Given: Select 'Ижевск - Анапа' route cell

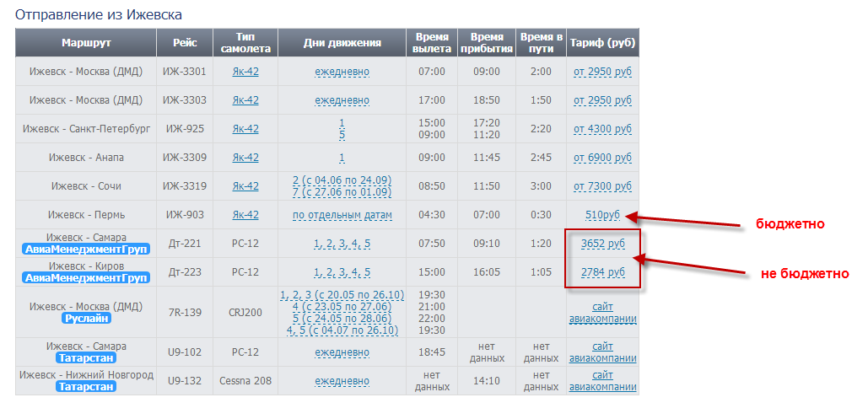Looking at the screenshot, I should click(x=86, y=158).
